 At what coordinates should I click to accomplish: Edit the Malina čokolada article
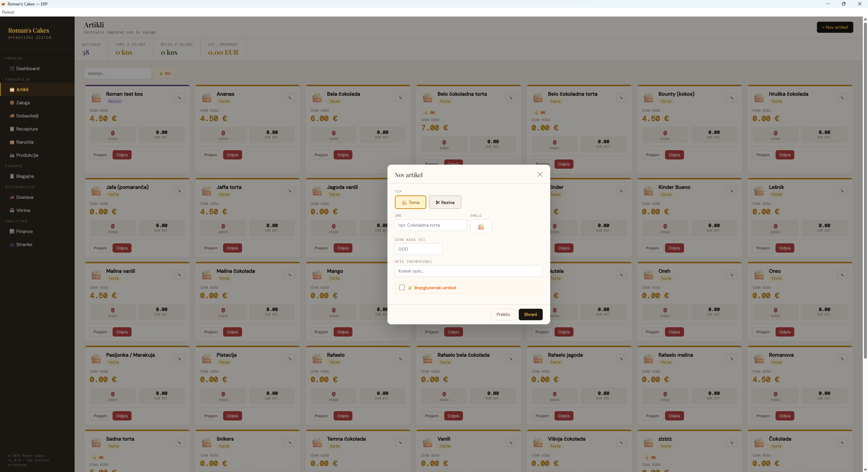pos(290,275)
